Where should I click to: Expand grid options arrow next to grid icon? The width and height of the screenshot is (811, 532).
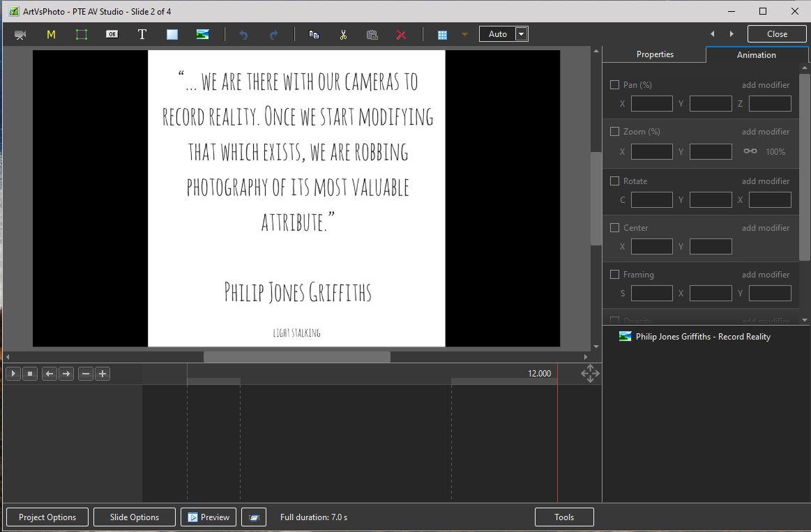(464, 34)
